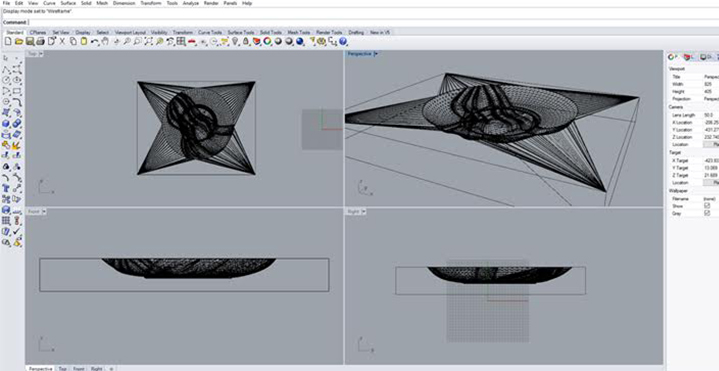
Task: Click the Cut scissors icon
Action: [x=62, y=41]
